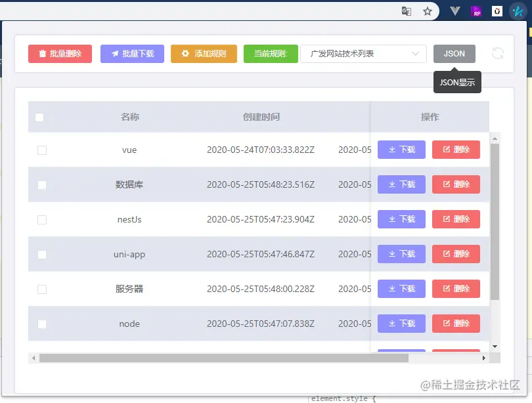The height and width of the screenshot is (403, 532).
Task: Click the white square U-shaped extension icon
Action: click(x=497, y=12)
